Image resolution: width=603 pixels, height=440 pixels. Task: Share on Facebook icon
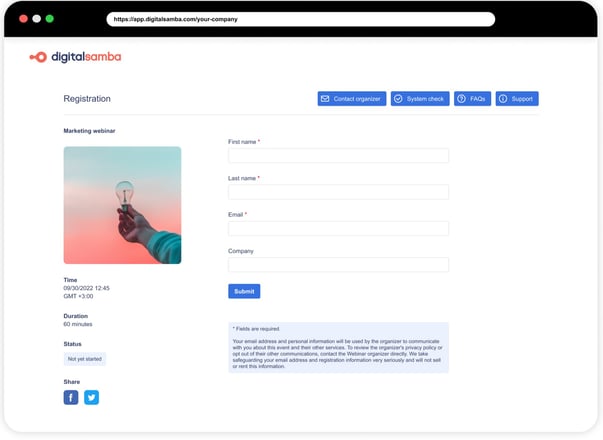(x=71, y=397)
